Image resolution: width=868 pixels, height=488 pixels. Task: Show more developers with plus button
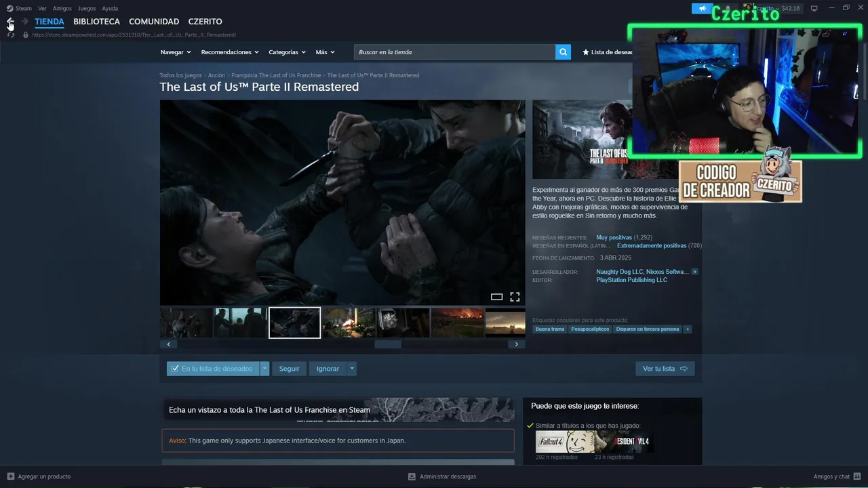[x=694, y=272]
